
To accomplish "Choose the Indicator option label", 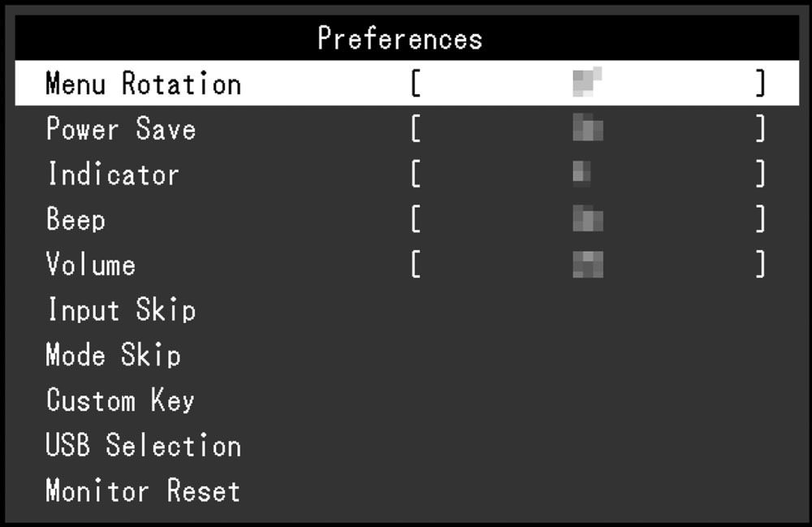I will coord(112,175).
